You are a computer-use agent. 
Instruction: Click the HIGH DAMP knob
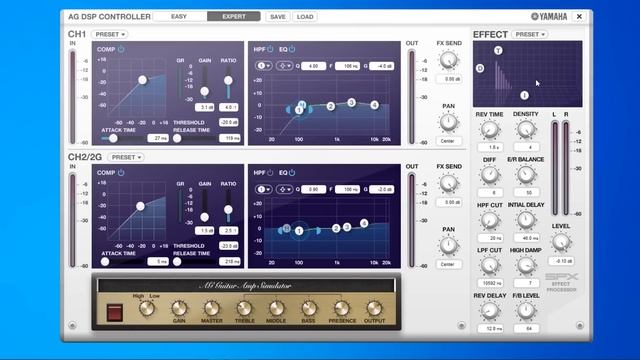click(x=526, y=266)
